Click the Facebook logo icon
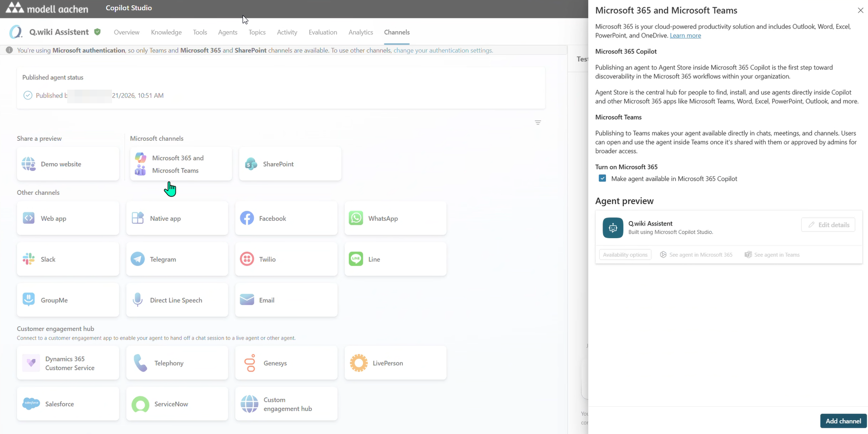This screenshot has width=868, height=434. click(247, 218)
